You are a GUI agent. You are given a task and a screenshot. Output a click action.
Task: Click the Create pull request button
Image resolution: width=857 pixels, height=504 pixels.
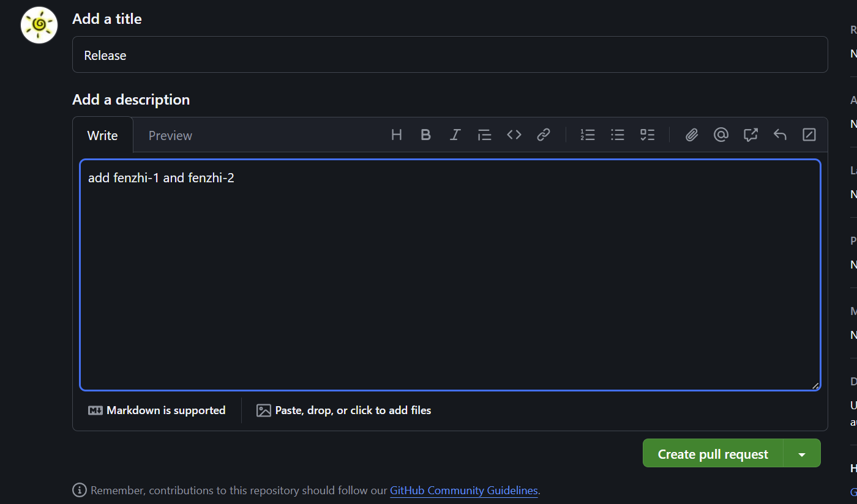tap(713, 454)
